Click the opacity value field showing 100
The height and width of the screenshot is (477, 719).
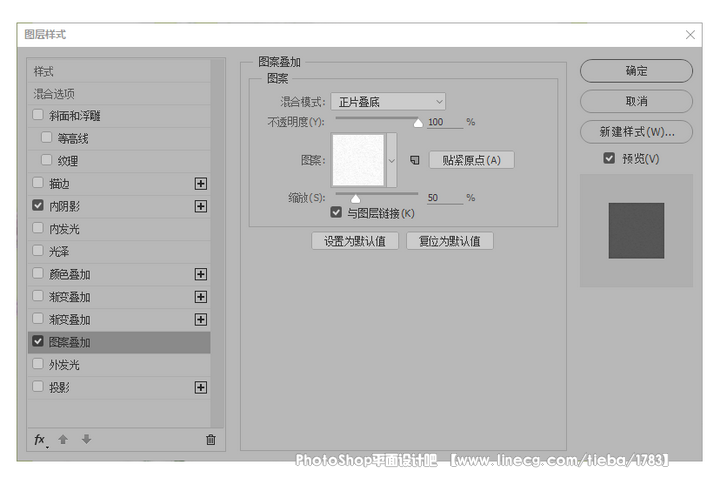(x=445, y=122)
